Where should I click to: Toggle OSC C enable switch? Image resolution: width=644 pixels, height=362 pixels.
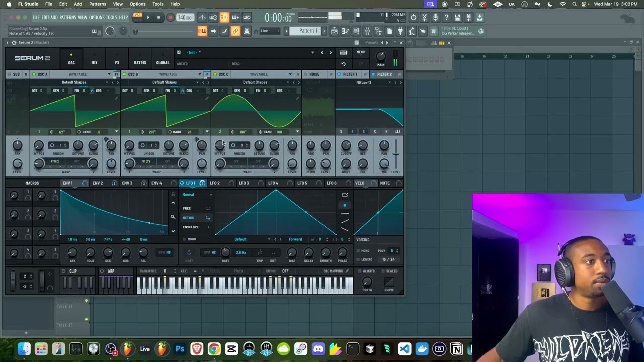coord(215,74)
